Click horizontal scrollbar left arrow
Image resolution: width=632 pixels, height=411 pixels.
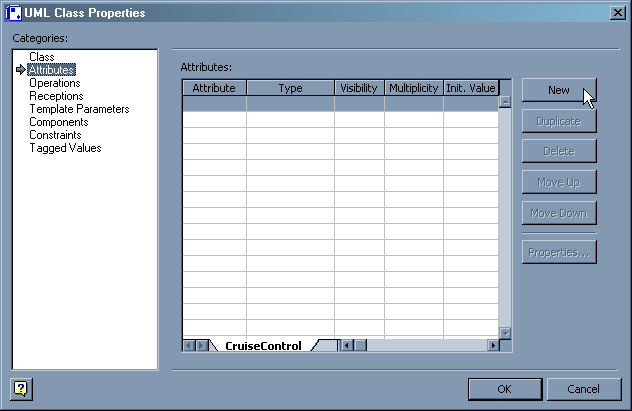346,346
